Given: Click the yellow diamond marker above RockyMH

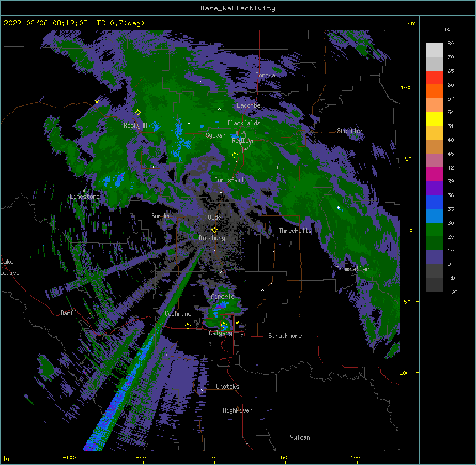Looking at the screenshot, I should [x=137, y=113].
